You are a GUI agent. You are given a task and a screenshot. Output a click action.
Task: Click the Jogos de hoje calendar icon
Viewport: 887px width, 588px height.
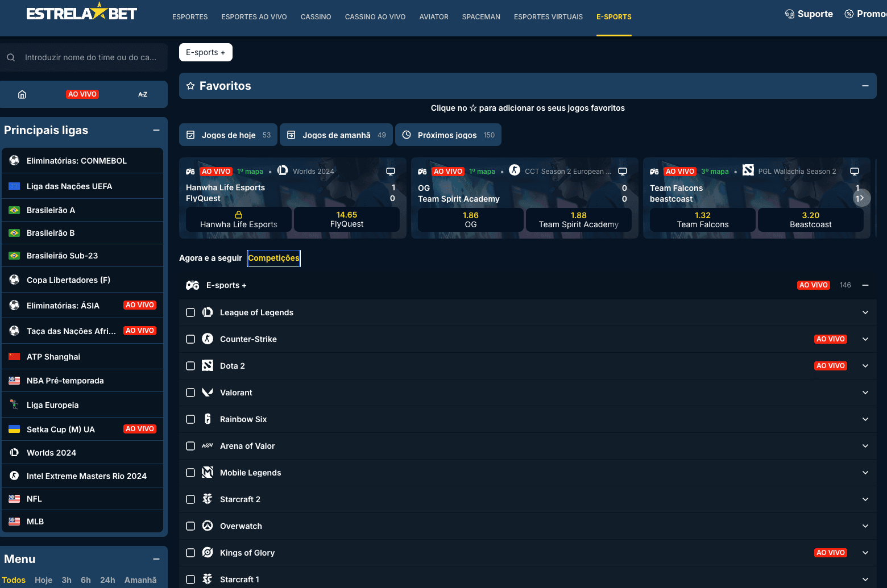[x=191, y=135]
